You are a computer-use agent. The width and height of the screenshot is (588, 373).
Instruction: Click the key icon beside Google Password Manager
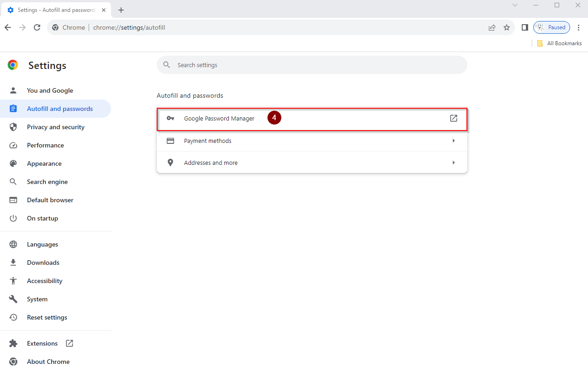[x=170, y=118]
